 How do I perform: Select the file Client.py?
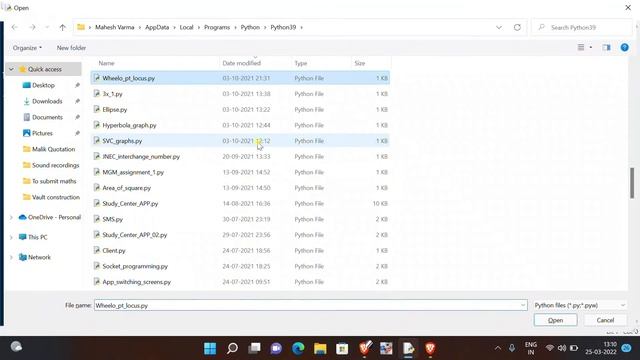point(240,251)
